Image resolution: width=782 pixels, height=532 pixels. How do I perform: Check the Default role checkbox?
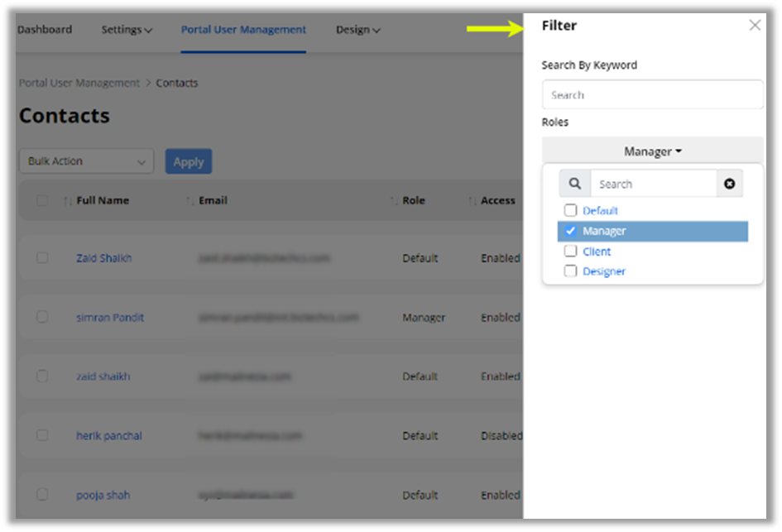[x=570, y=211]
